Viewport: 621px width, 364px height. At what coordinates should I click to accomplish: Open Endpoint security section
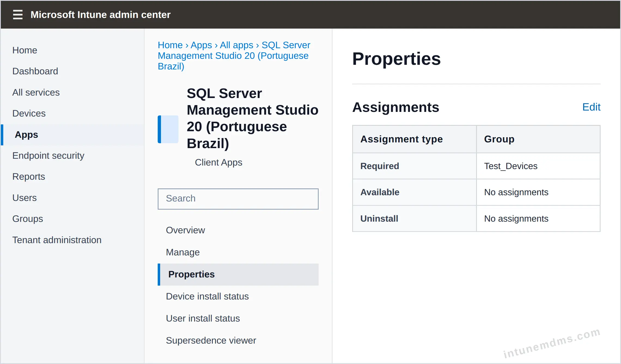click(x=48, y=155)
